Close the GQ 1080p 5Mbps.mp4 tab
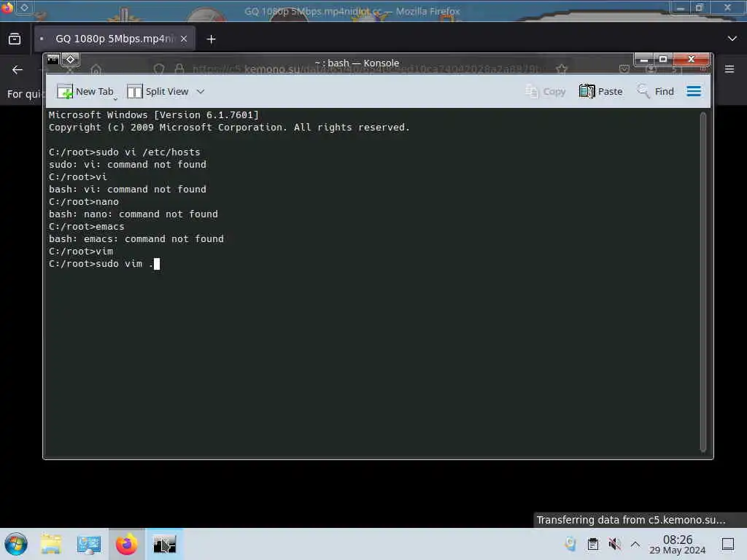The image size is (747, 560). pos(184,39)
